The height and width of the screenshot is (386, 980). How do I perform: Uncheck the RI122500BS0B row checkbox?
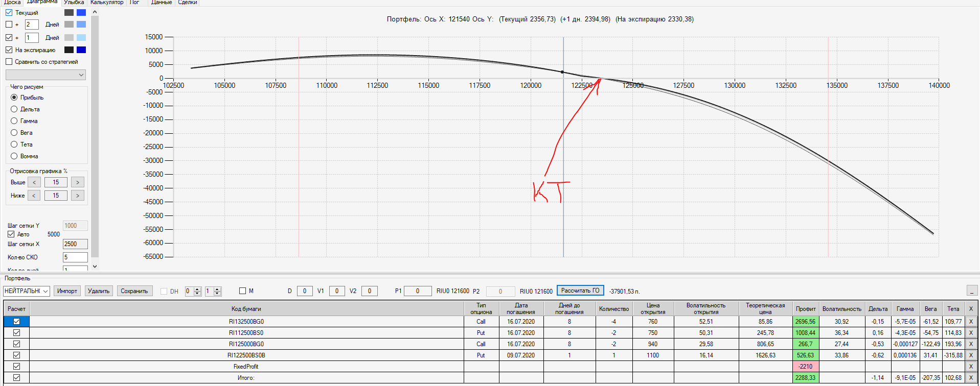(16, 355)
